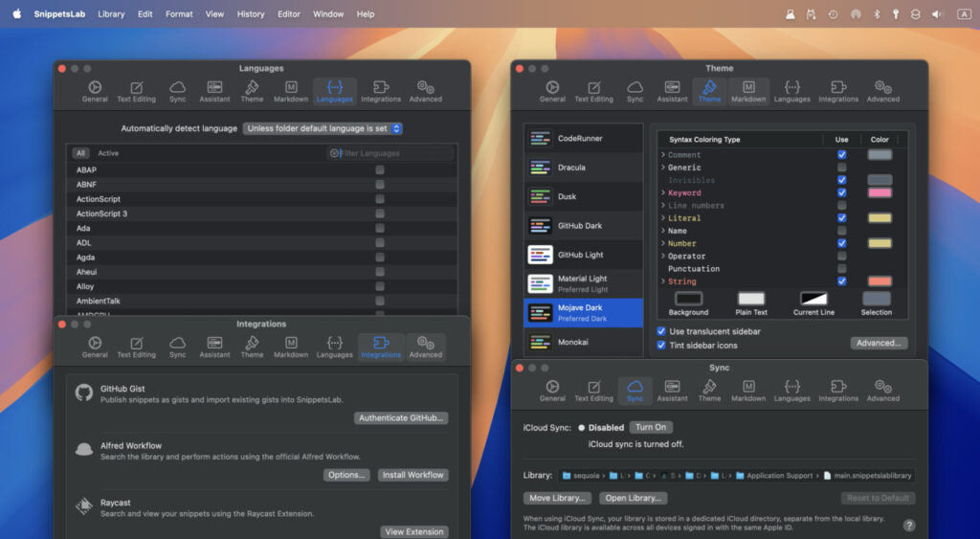Viewport: 980px width, 539px height.
Task: Open Integrations tab in Languages window
Action: pos(381,91)
